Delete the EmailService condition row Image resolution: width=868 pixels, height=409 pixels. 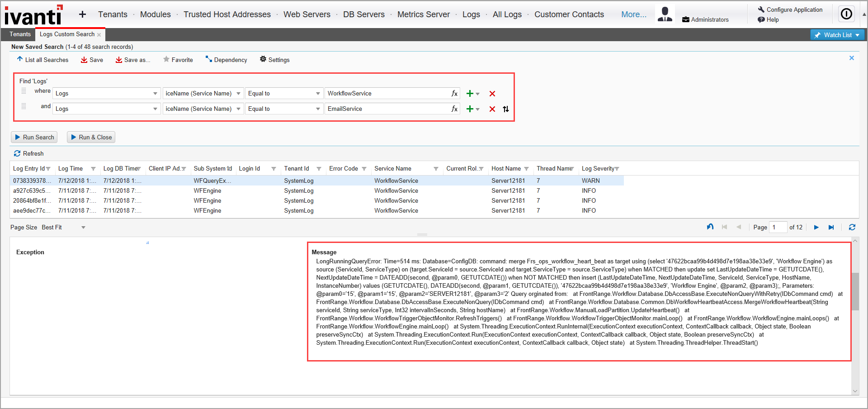point(492,109)
